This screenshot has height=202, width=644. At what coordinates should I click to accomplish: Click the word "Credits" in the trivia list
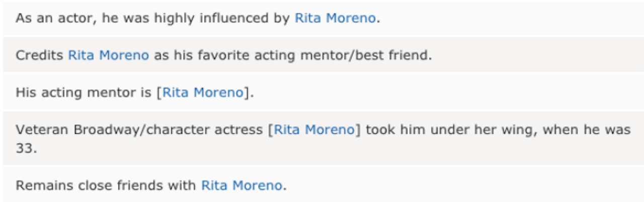tap(39, 55)
